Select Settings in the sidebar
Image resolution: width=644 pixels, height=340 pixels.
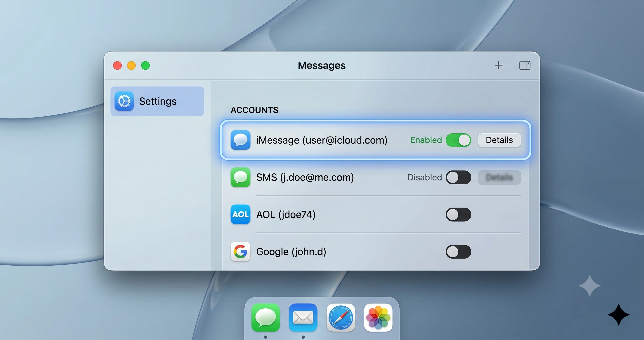[x=157, y=101]
